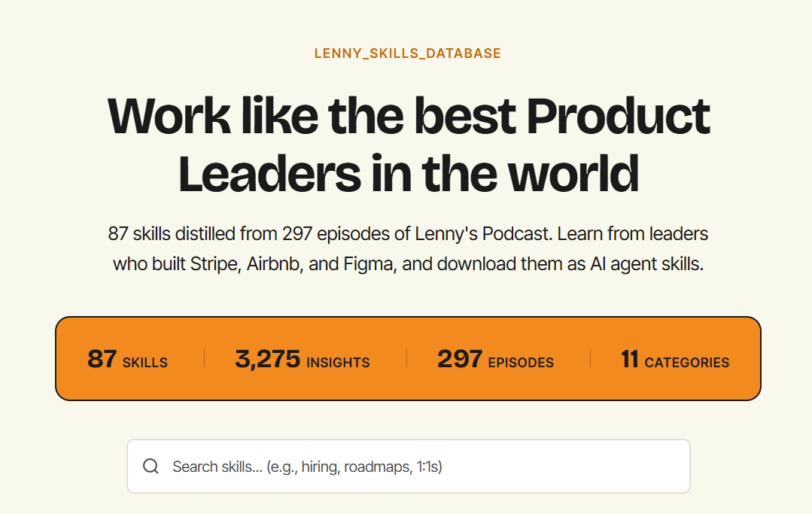
Task: Click the word Airbnb in the description
Action: pos(275,264)
